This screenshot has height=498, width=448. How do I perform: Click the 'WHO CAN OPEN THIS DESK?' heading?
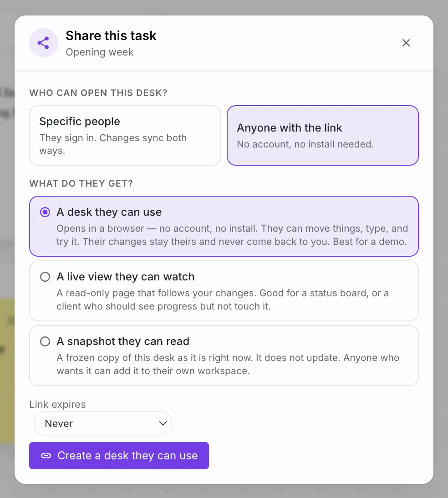pos(98,93)
